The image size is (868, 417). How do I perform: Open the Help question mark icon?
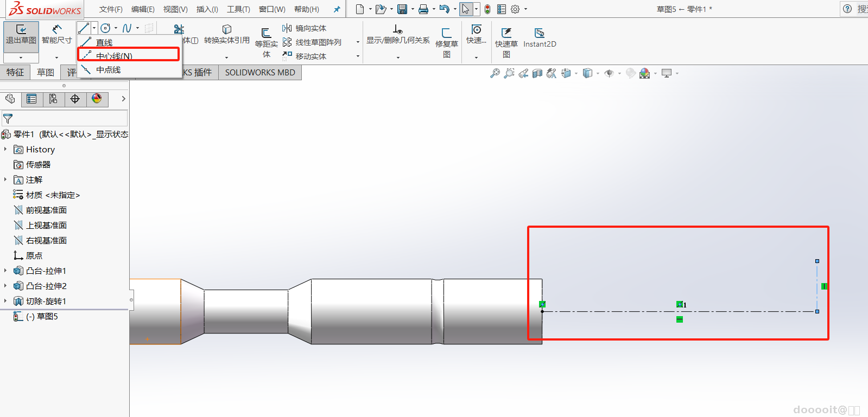point(847,9)
